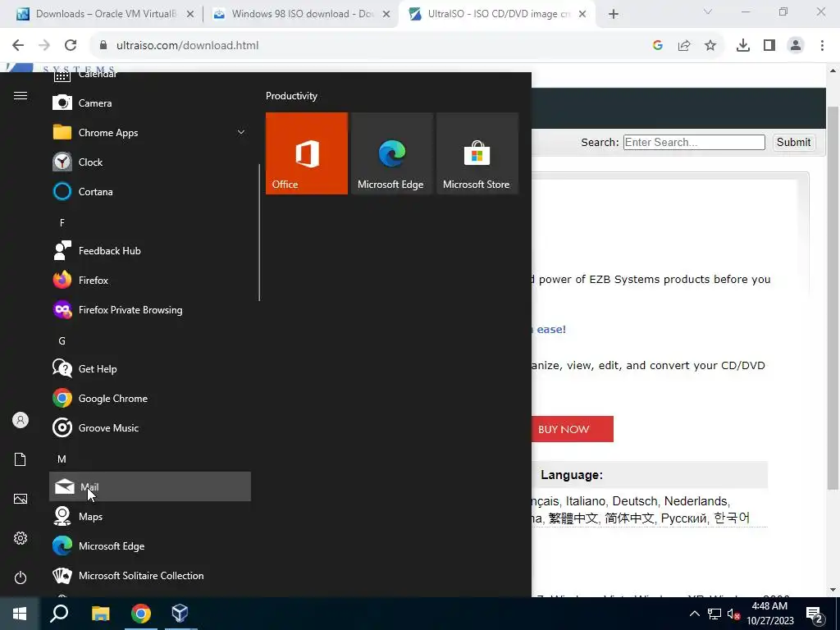The height and width of the screenshot is (630, 840).
Task: Open the Chrome Apps folder entry
Action: tap(150, 132)
